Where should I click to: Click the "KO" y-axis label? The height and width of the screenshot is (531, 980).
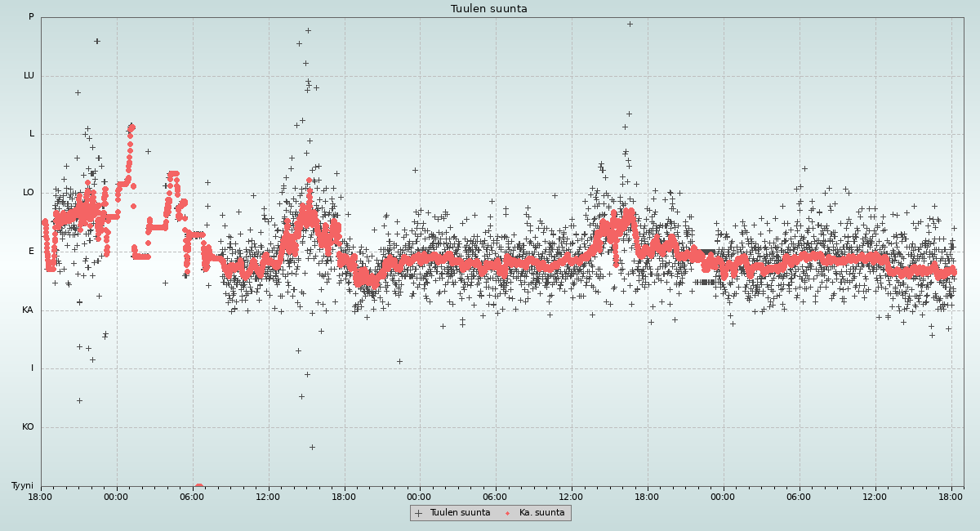[28, 427]
